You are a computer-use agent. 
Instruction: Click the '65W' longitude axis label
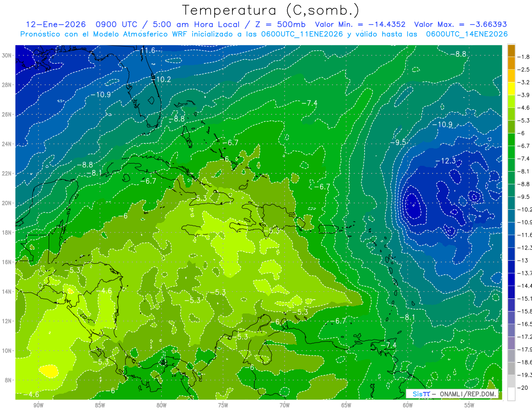346,406
